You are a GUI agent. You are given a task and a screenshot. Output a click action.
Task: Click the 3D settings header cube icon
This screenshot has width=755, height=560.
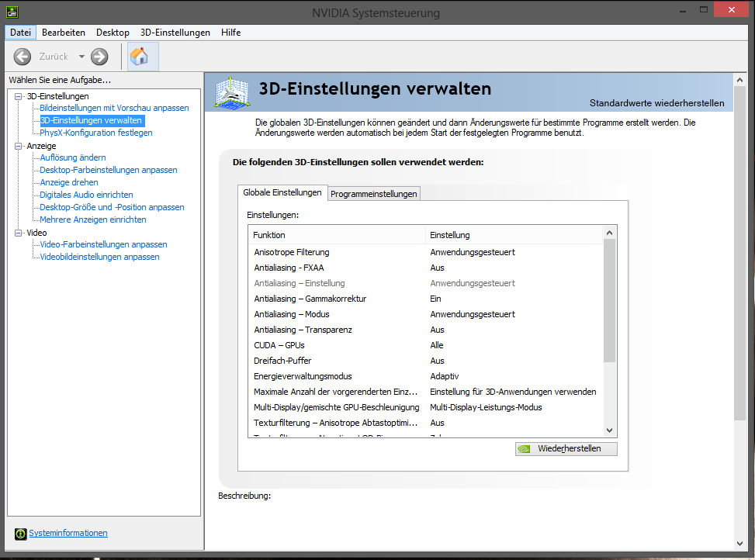tap(232, 92)
